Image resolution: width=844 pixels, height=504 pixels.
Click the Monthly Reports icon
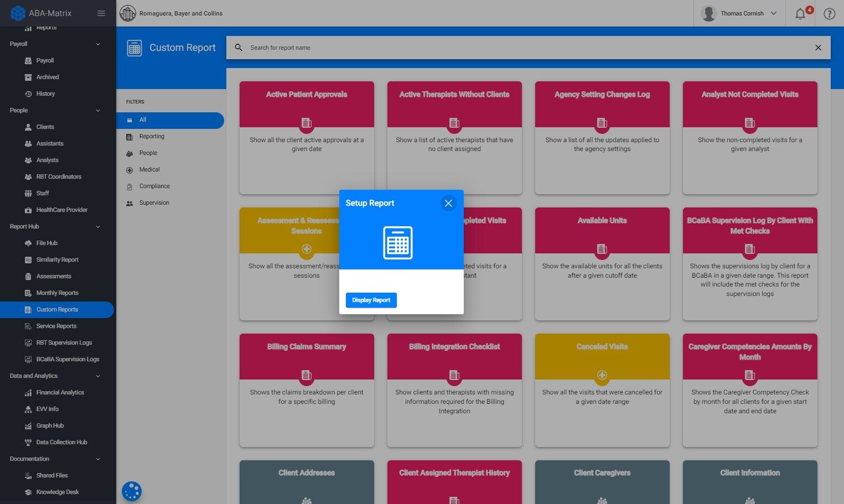pos(28,293)
